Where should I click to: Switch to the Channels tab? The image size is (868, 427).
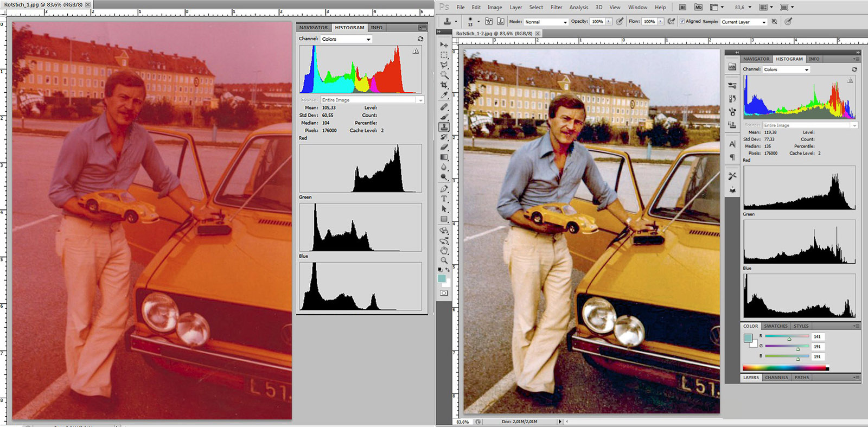[x=776, y=377]
